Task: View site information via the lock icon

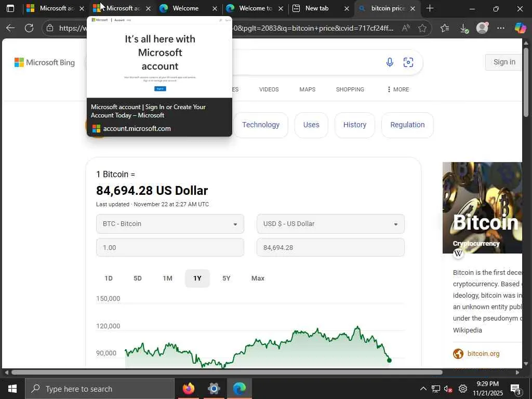Action: coord(50,28)
